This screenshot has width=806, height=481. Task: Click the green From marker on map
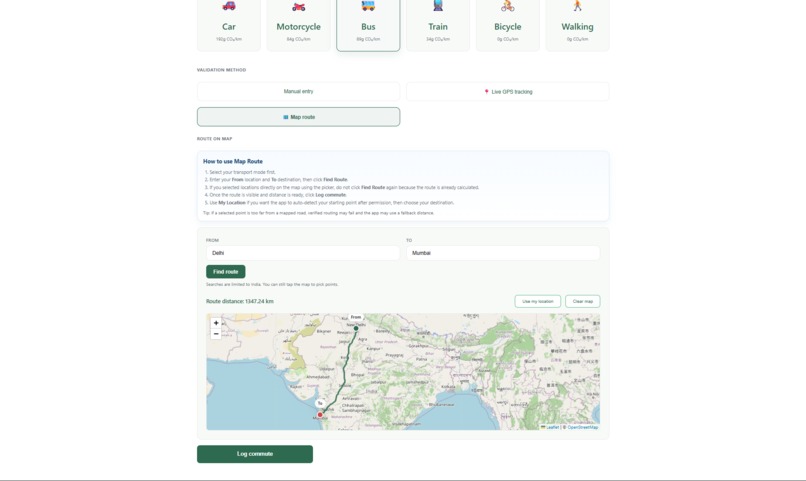tap(356, 328)
